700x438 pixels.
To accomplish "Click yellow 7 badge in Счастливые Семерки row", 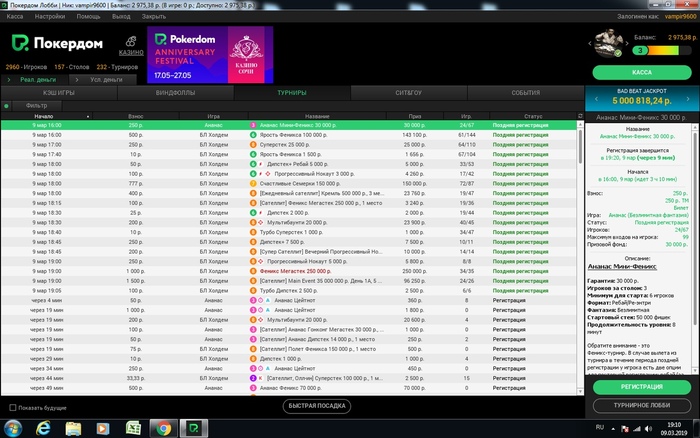I will pyautogui.click(x=253, y=184).
